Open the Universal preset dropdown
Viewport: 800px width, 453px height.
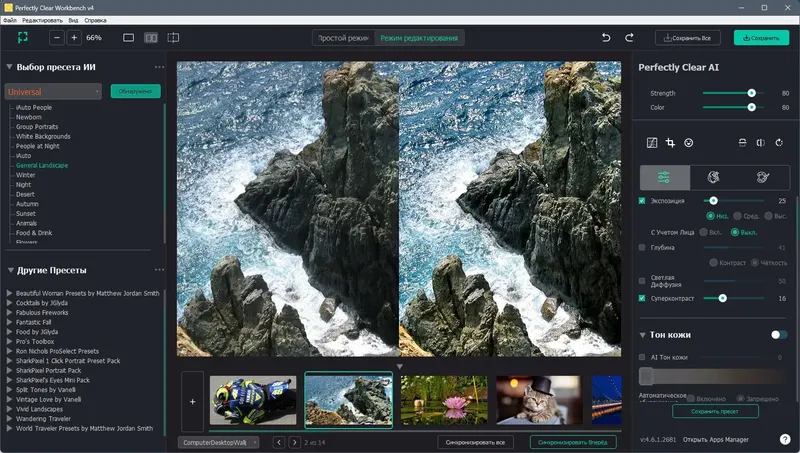pos(54,91)
